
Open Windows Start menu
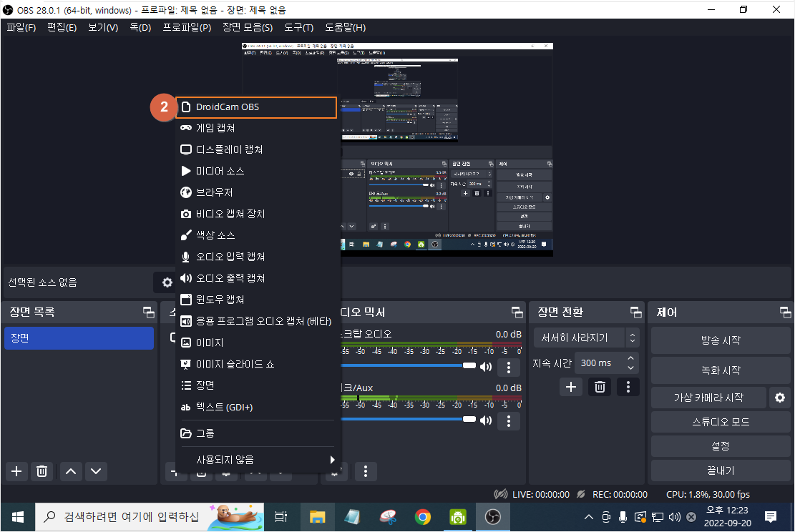coord(18,517)
